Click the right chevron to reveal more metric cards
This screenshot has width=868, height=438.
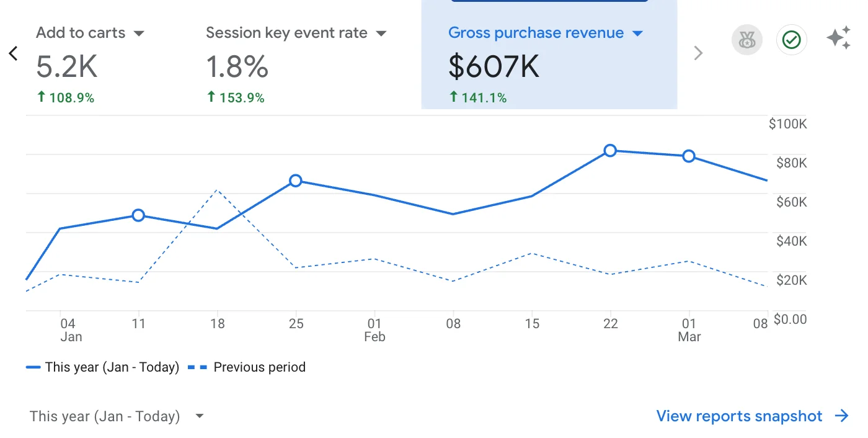tap(698, 53)
